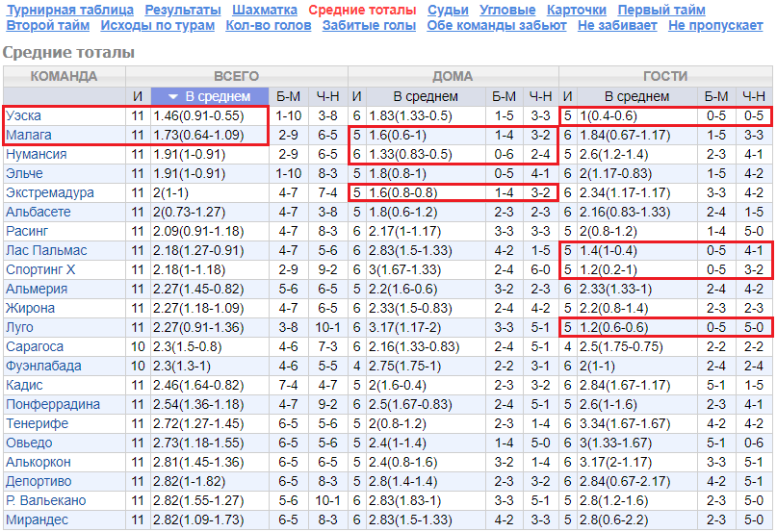Open Забитые голы tab
This screenshot has width=777, height=532.
[369, 25]
